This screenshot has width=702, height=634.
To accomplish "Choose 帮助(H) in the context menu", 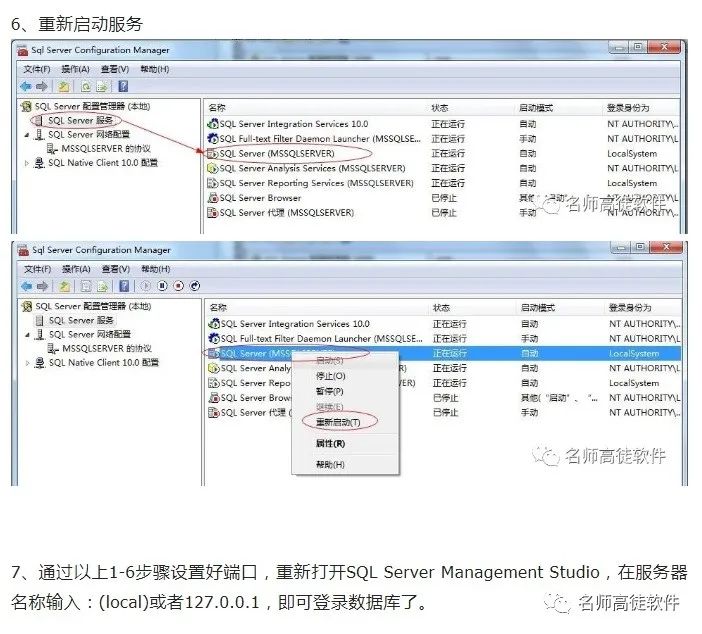I will click(330, 464).
